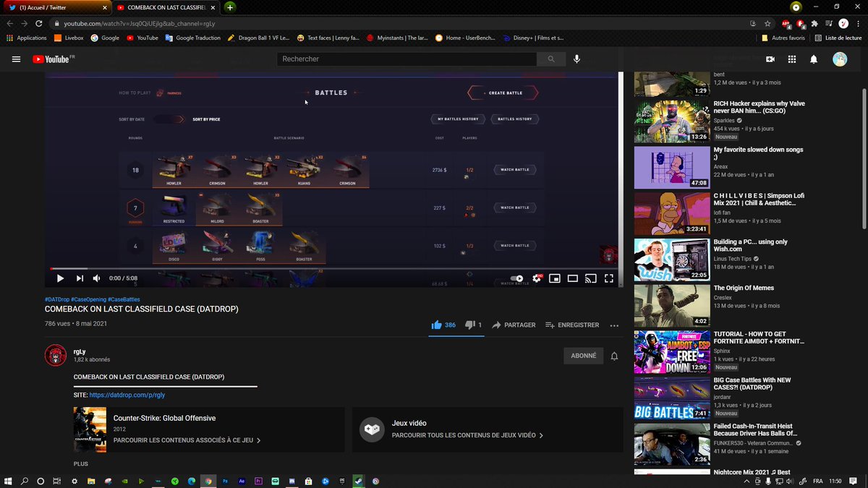The image size is (868, 488).
Task: Open the RICH Hacker explains video thumbnail
Action: (x=672, y=121)
